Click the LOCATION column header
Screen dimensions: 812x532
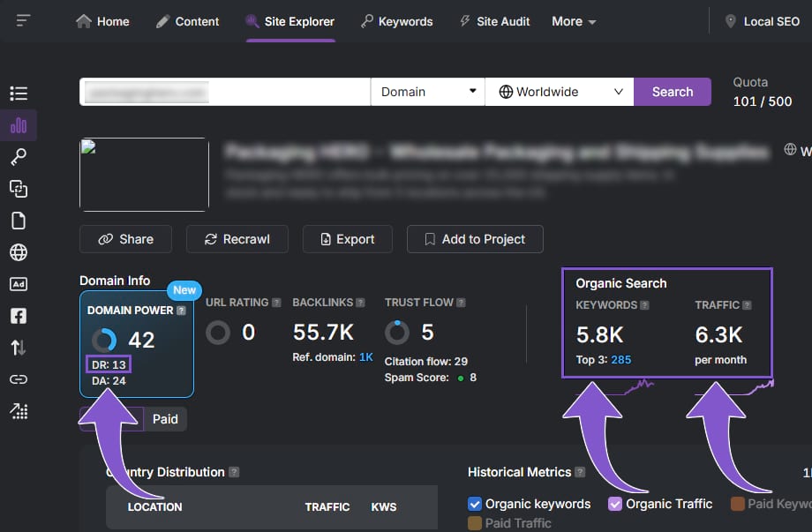154,507
